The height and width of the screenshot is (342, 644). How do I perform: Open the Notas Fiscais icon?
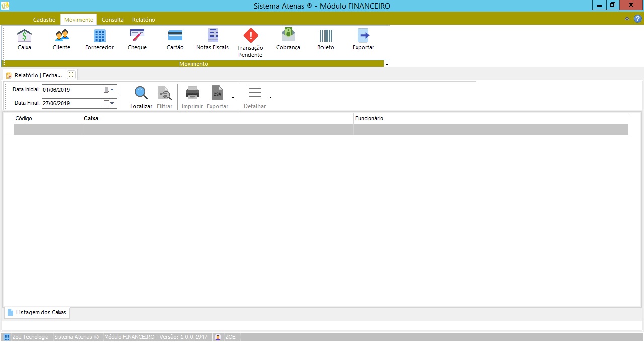[213, 35]
